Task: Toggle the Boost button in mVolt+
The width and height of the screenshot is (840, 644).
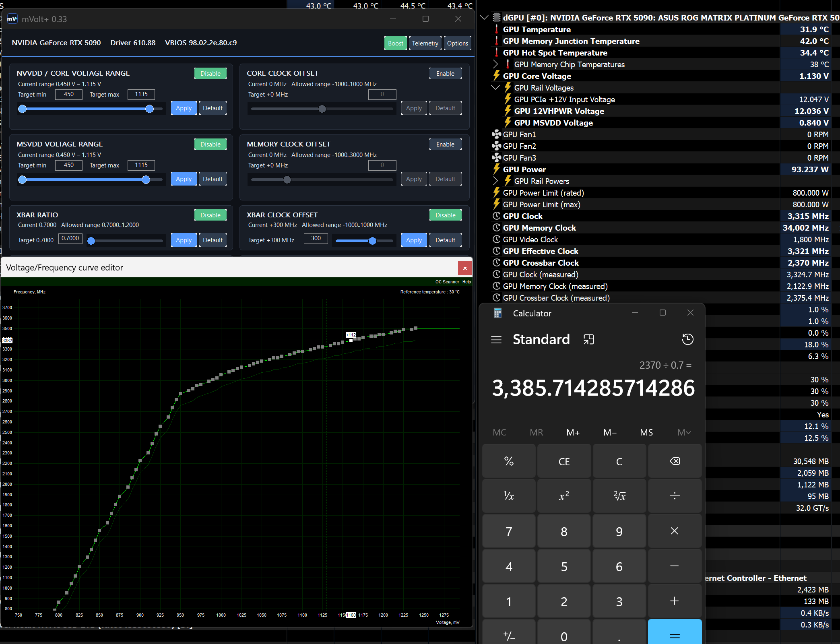Action: pyautogui.click(x=396, y=43)
